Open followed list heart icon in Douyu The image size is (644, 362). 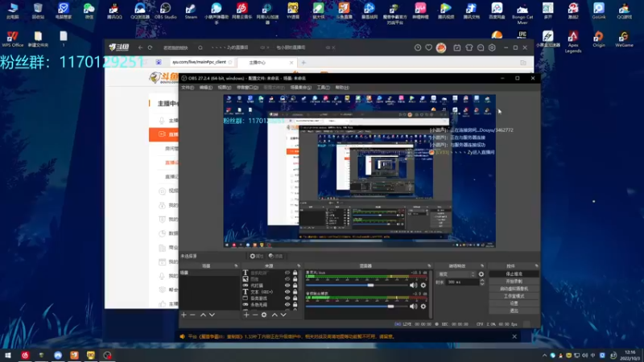(x=429, y=47)
